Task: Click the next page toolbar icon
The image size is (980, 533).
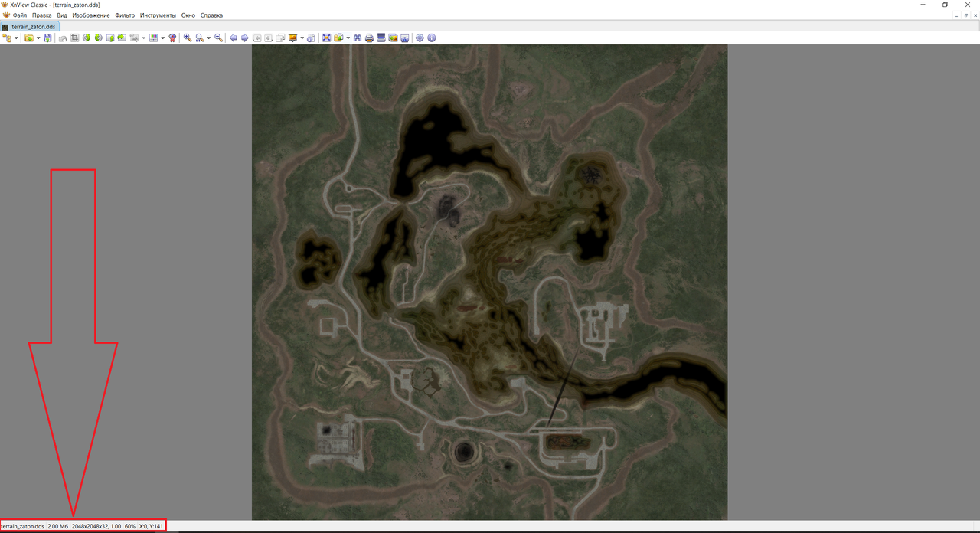Action: (269, 38)
